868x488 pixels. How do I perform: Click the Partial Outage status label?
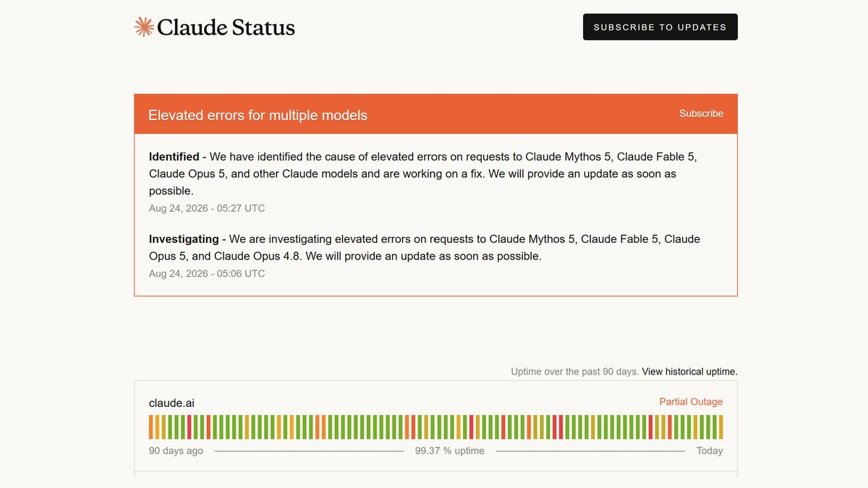[x=691, y=402]
